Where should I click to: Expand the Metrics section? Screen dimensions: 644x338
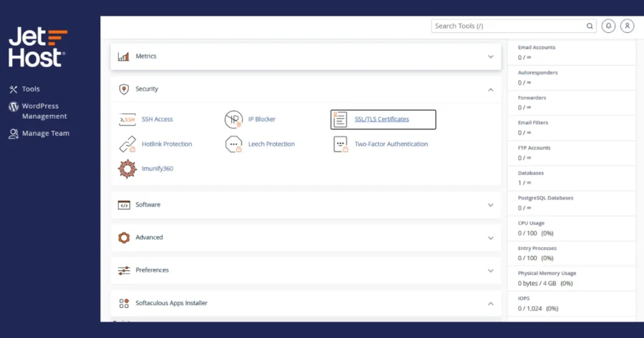click(306, 56)
